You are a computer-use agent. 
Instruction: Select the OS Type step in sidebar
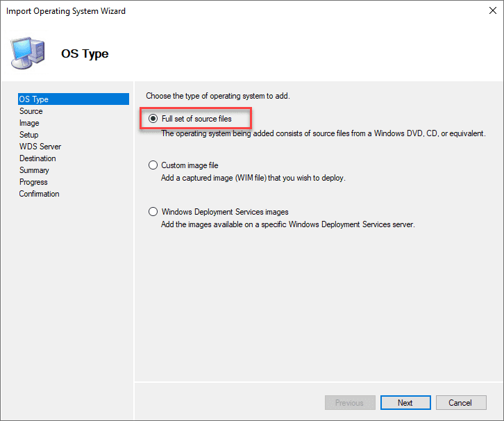[x=74, y=99]
